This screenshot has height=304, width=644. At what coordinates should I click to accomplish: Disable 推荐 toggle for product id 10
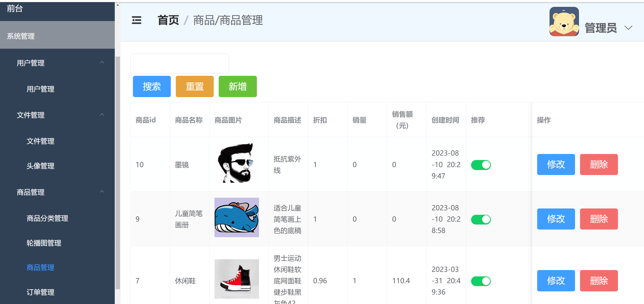(x=481, y=165)
